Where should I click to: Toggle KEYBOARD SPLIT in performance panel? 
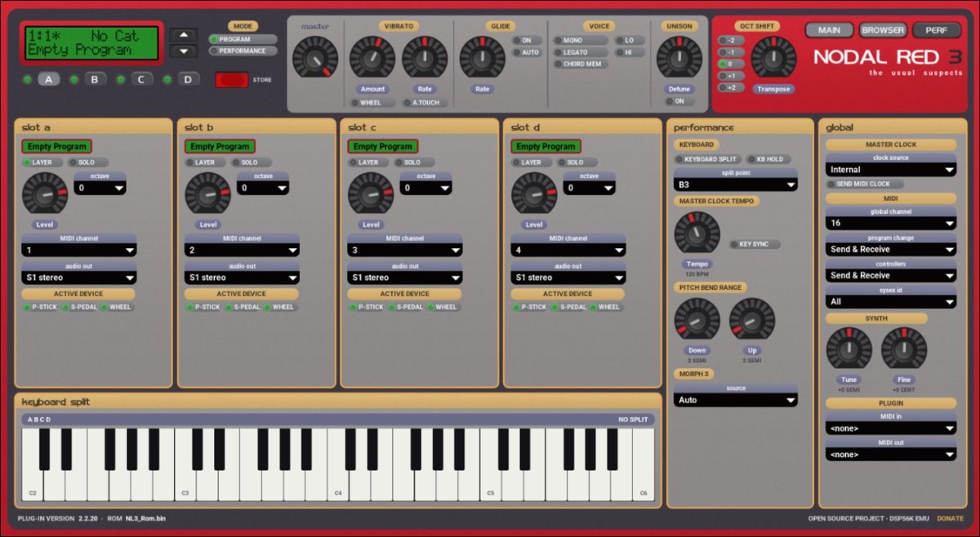[706, 159]
